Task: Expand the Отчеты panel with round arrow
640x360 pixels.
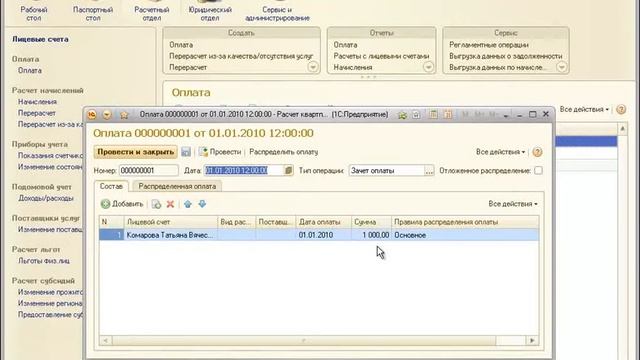Action: pyautogui.click(x=428, y=67)
